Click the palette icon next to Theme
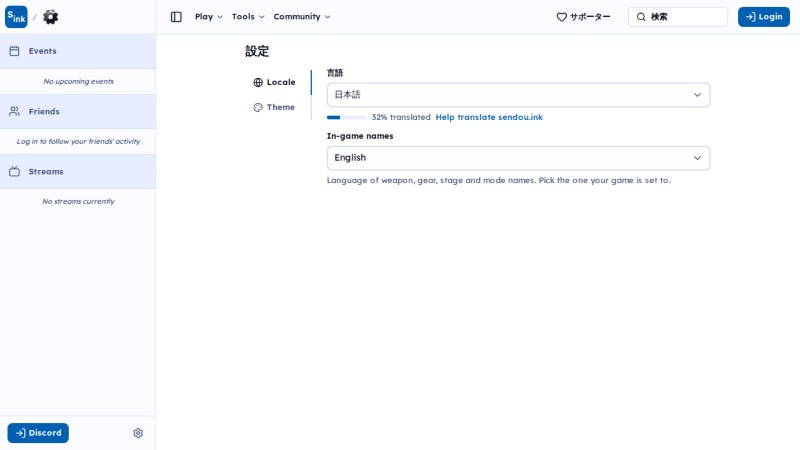The image size is (800, 450). (258, 107)
